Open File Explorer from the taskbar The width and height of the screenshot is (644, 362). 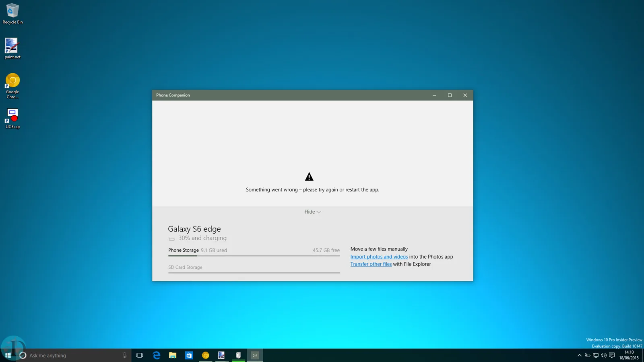click(173, 355)
